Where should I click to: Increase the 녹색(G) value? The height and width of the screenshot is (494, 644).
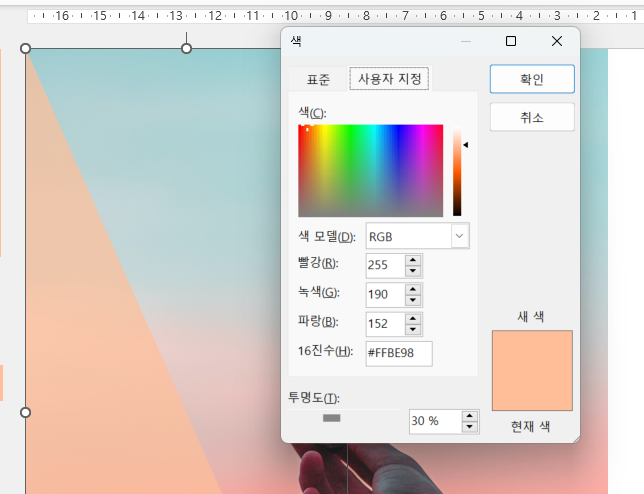click(413, 290)
